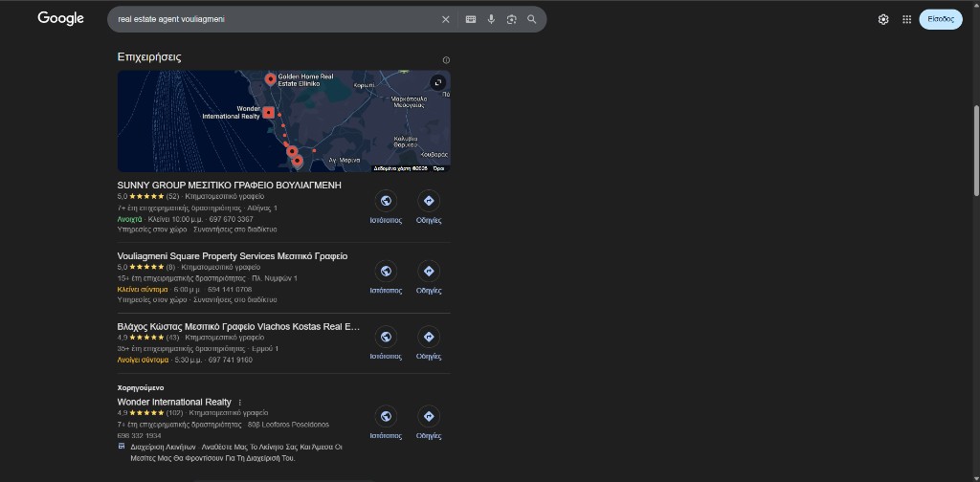Screen dimensions: 980x482
Task: Open quick settings gear icon
Action: click(x=883, y=19)
